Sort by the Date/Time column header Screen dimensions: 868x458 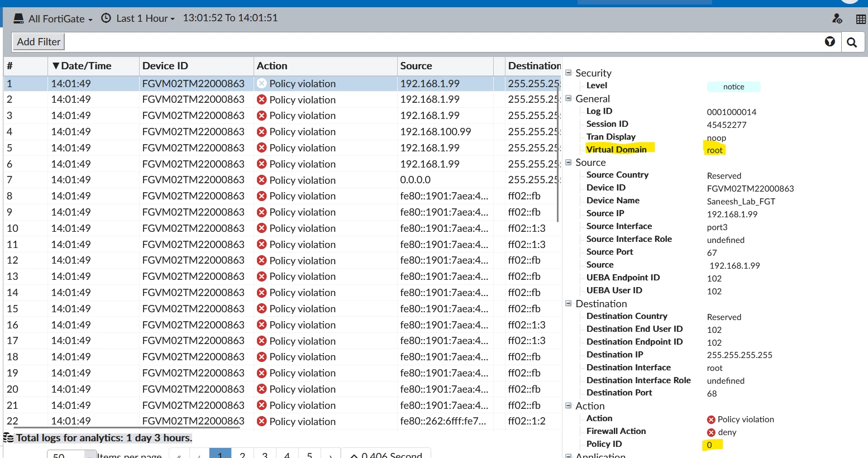93,66
